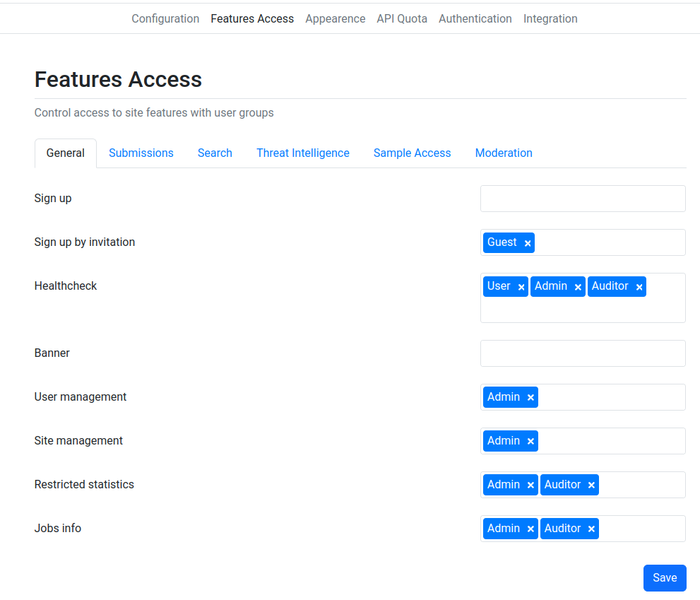
Task: Open the Moderation tab
Action: coord(504,153)
